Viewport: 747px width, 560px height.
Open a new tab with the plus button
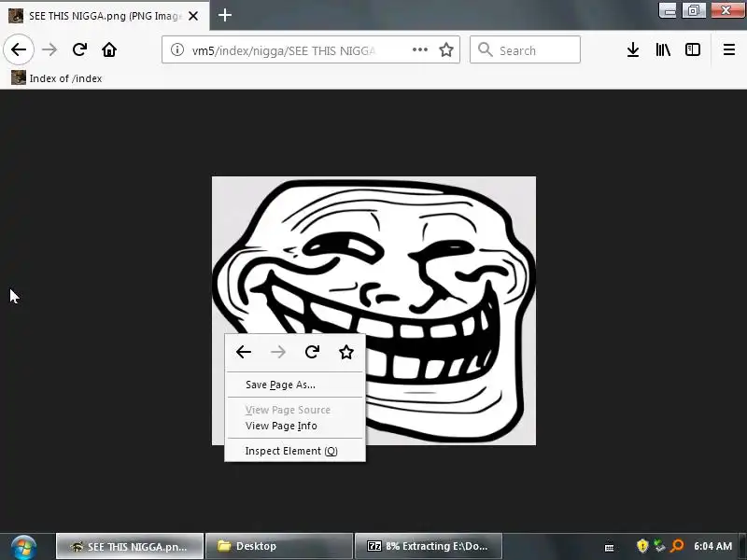tap(225, 15)
